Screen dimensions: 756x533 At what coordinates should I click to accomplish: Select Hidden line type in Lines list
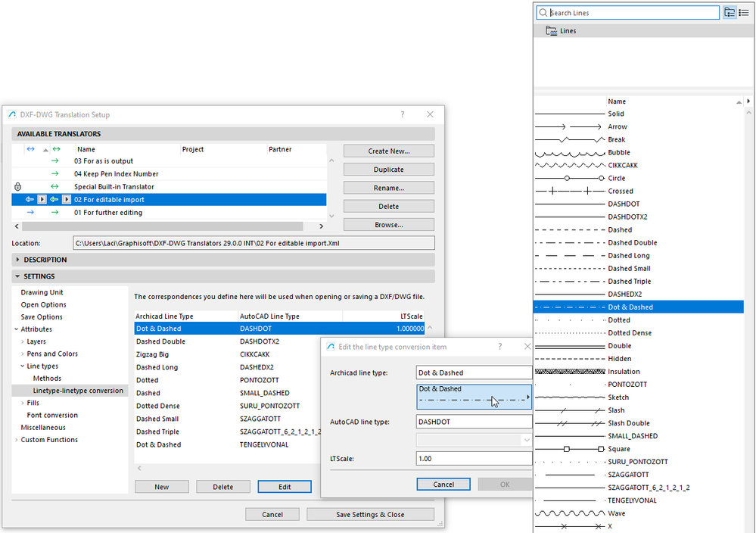click(639, 358)
